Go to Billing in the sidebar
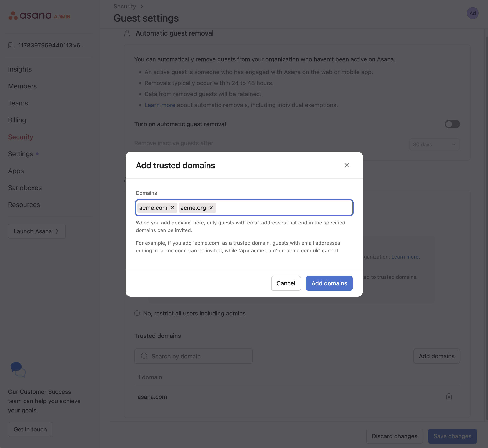The image size is (488, 448). click(17, 120)
